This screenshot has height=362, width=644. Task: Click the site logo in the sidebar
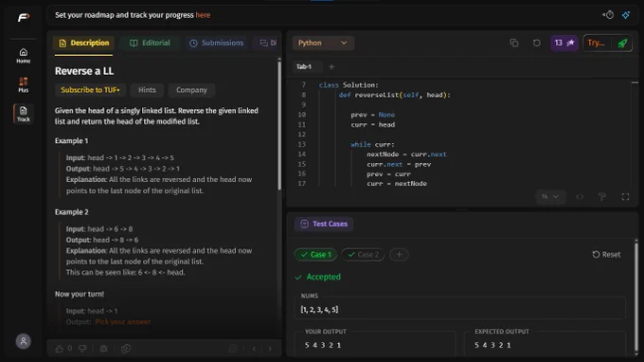coord(24,17)
